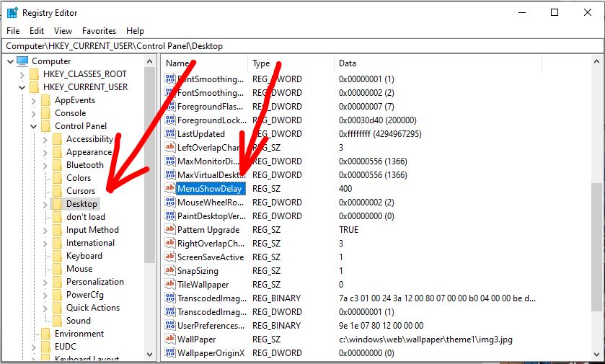This screenshot has width=605, height=364.
Task: Select the Appearance key
Action: (x=89, y=152)
